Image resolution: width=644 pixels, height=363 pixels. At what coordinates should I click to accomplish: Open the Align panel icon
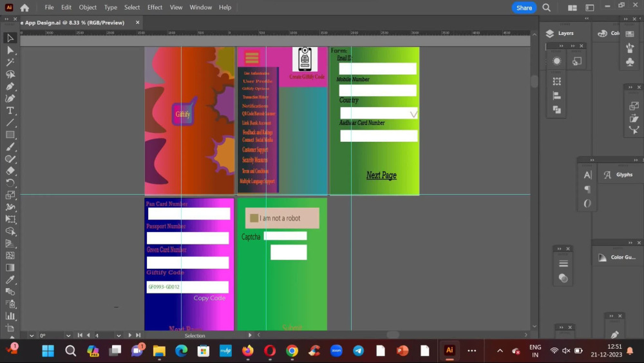point(557,96)
